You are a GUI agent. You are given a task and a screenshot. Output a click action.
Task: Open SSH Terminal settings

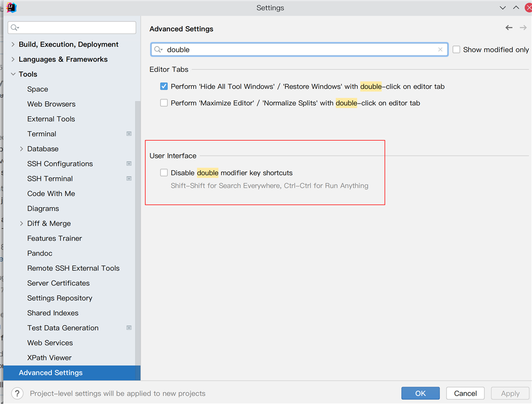tap(50, 179)
